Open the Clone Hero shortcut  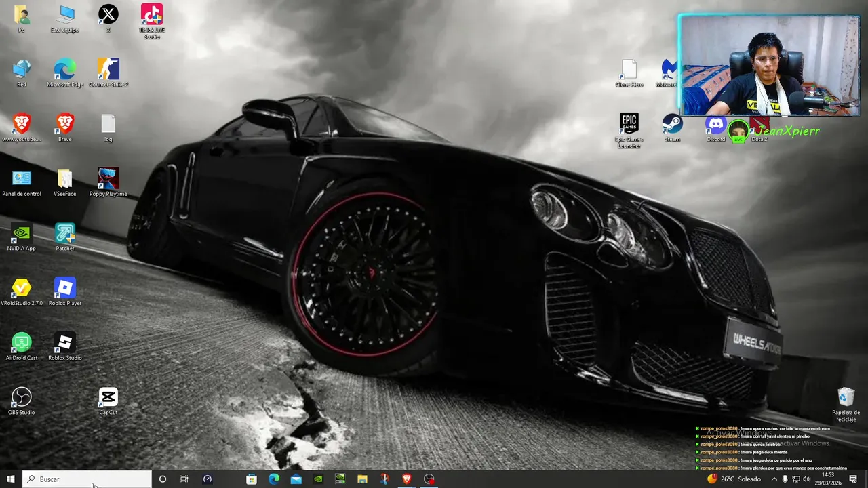(x=629, y=73)
